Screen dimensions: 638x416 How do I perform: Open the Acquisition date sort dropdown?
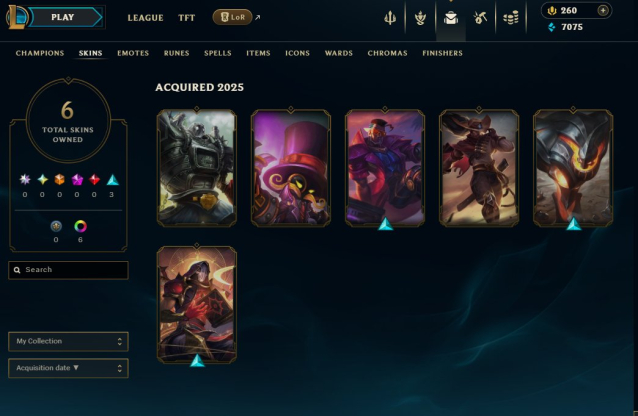(68, 368)
